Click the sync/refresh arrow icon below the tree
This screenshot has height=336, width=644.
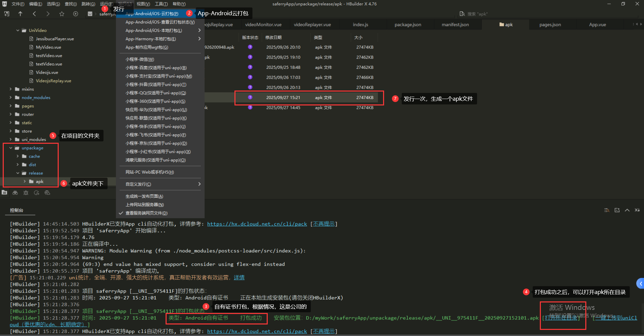(x=37, y=193)
